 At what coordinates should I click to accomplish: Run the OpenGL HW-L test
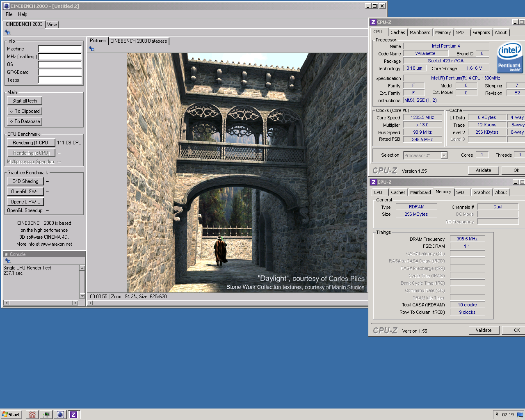(x=25, y=202)
